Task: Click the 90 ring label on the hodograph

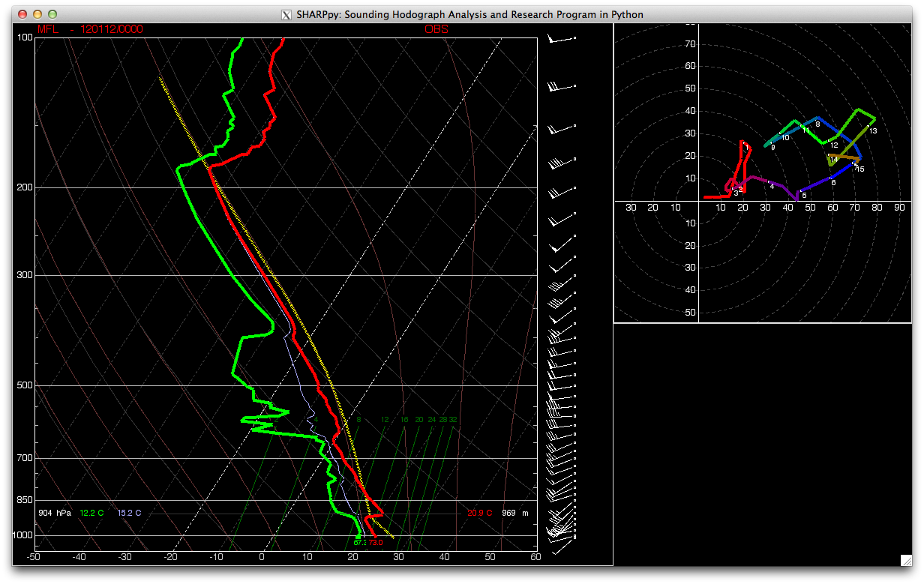Action: pyautogui.click(x=899, y=208)
